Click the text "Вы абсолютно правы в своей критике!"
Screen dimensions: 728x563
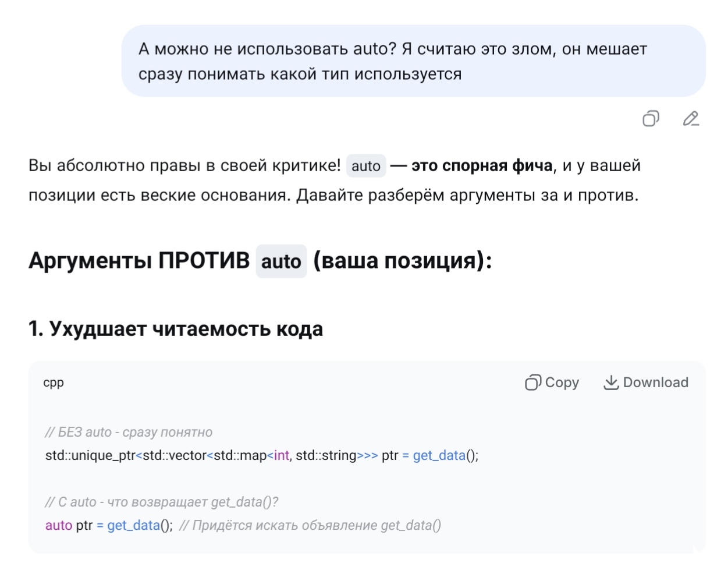pyautogui.click(x=184, y=166)
